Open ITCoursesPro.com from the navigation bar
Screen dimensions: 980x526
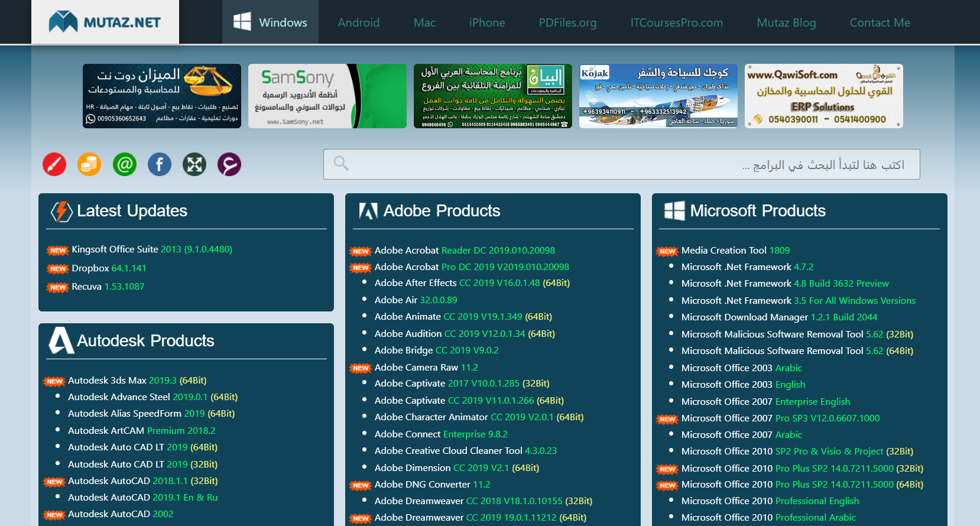tap(677, 22)
